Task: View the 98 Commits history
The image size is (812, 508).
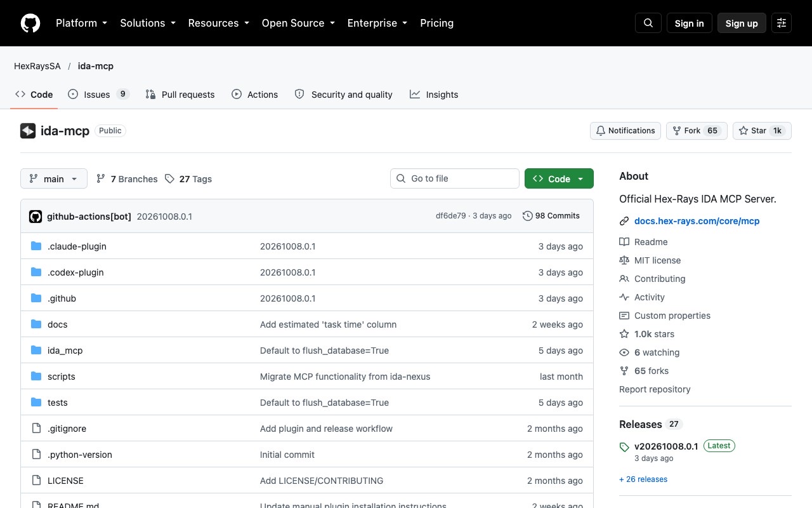Action: coord(551,216)
